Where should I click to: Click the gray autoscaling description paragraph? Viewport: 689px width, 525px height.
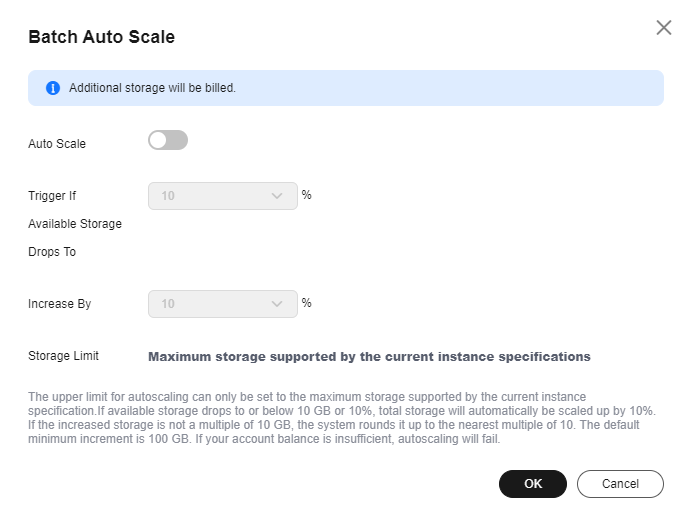tap(342, 418)
